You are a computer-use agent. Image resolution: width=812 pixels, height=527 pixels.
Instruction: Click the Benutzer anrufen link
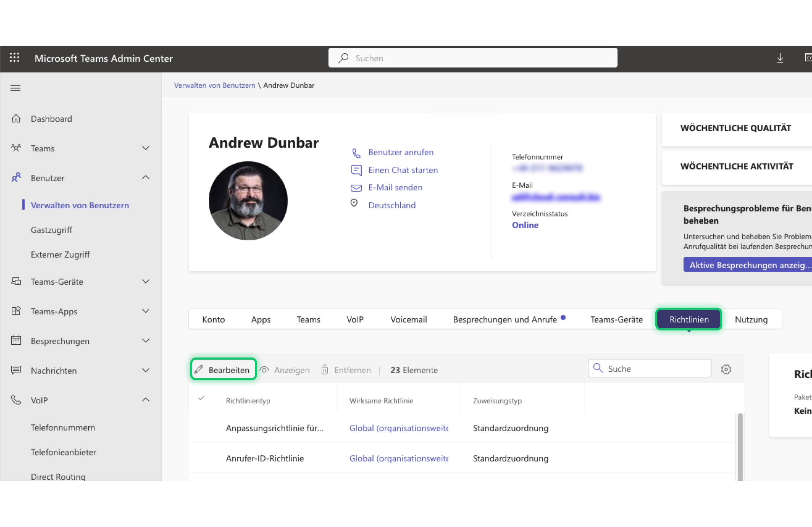tap(401, 152)
